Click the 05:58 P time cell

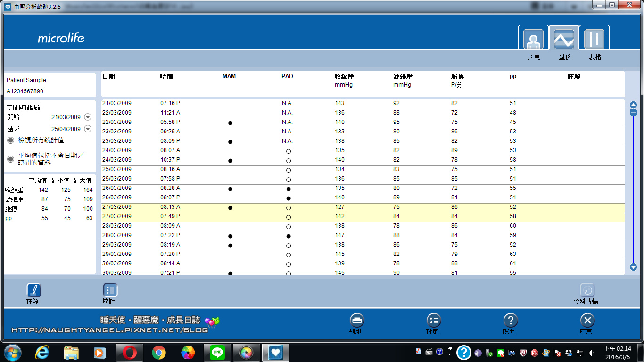pyautogui.click(x=170, y=122)
